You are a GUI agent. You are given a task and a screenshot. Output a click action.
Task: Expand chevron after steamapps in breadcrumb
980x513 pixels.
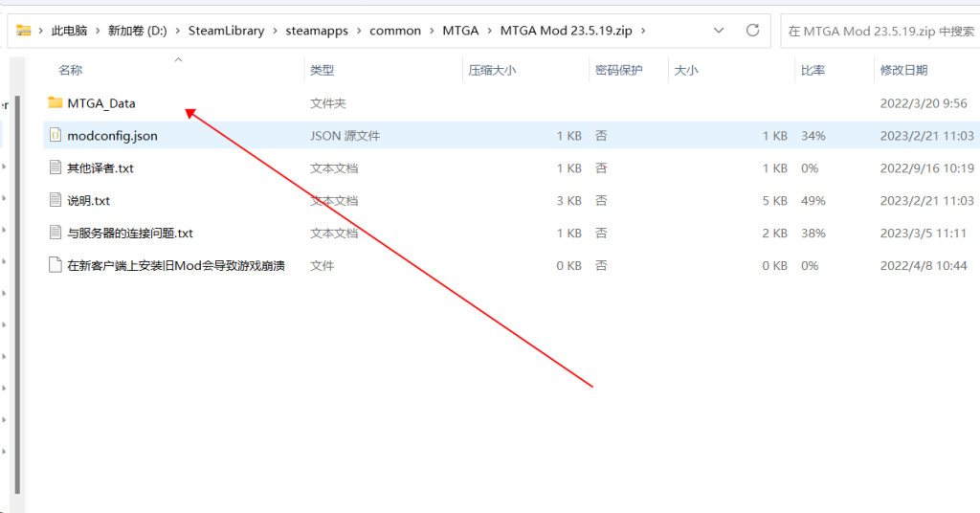point(359,31)
